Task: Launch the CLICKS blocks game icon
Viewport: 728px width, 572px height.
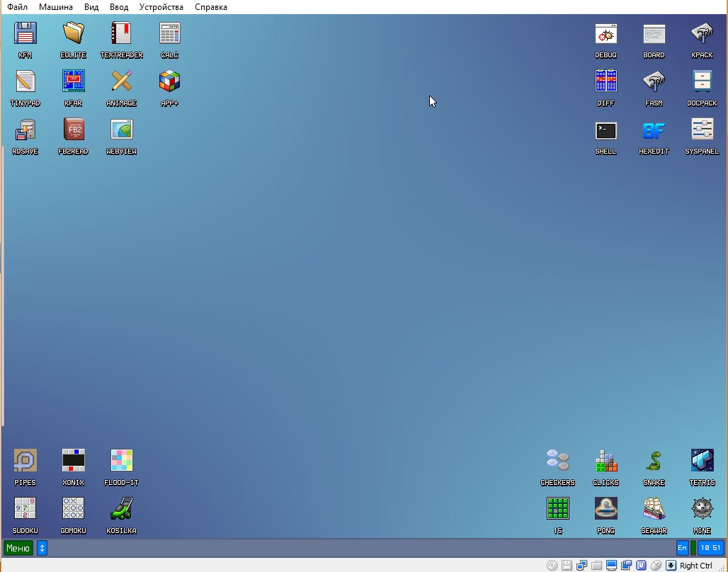Action: click(x=606, y=461)
